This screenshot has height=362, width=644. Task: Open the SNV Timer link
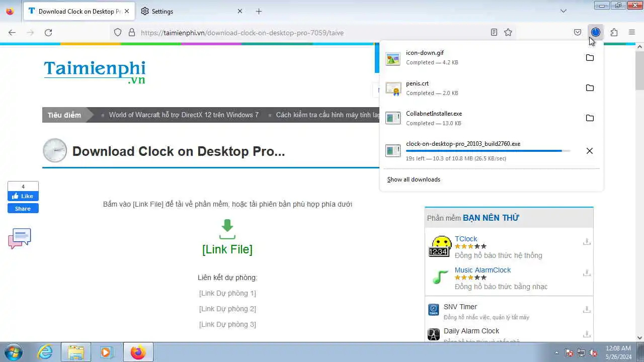[x=460, y=307]
